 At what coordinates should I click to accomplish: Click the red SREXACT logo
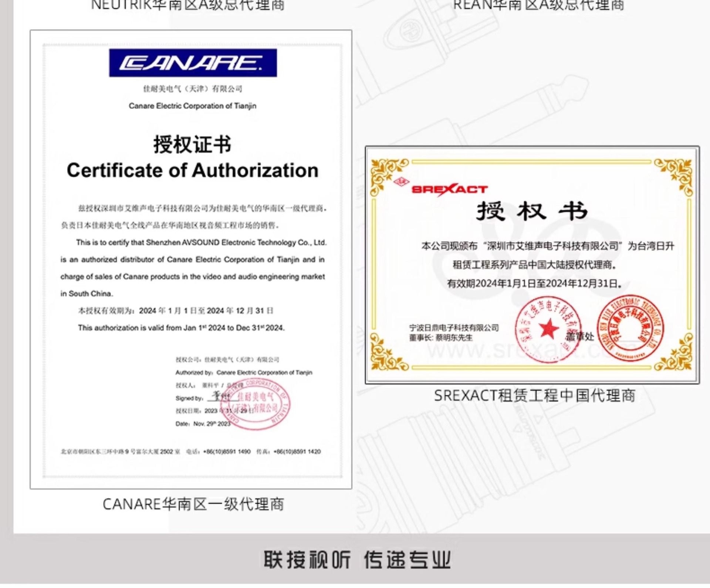click(450, 189)
